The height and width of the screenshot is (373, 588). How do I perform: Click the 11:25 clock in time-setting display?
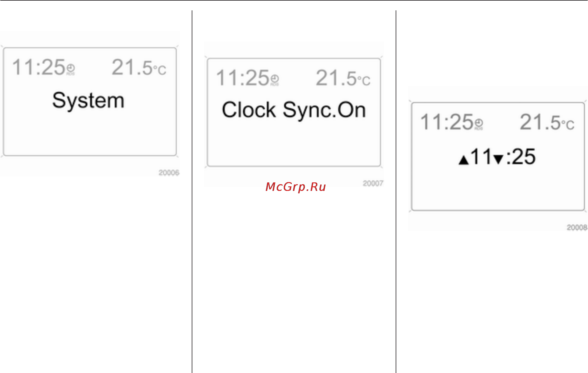click(447, 122)
